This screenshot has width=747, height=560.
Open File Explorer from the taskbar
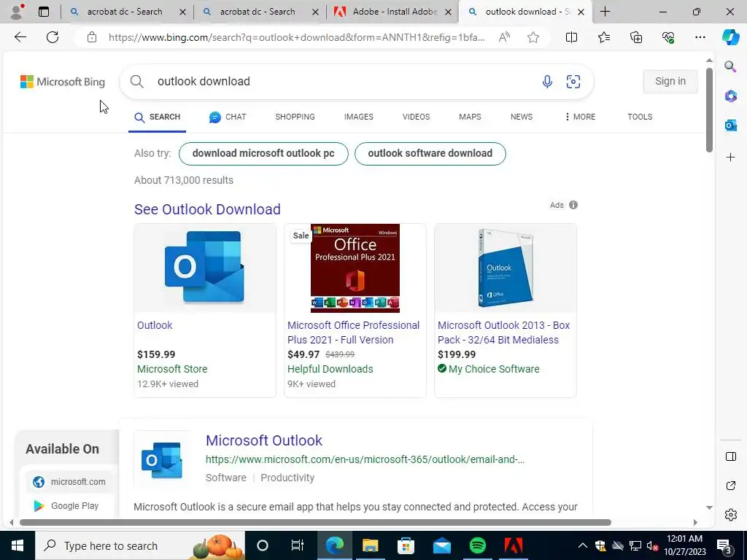click(370, 545)
